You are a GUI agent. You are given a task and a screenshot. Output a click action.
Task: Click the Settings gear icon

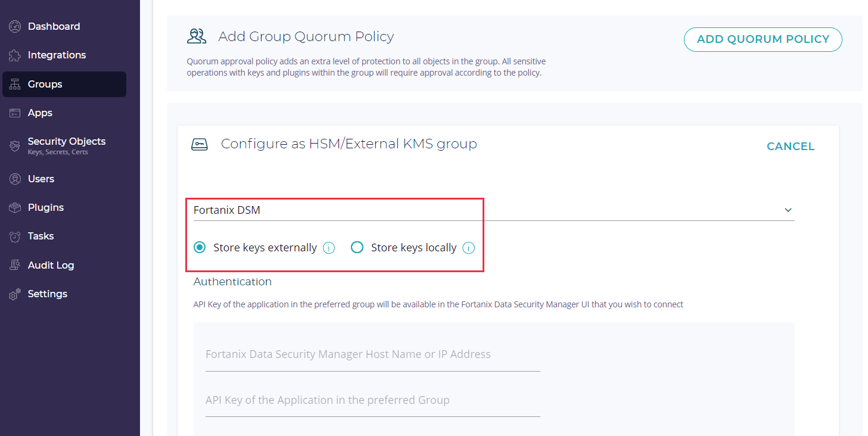pos(15,294)
